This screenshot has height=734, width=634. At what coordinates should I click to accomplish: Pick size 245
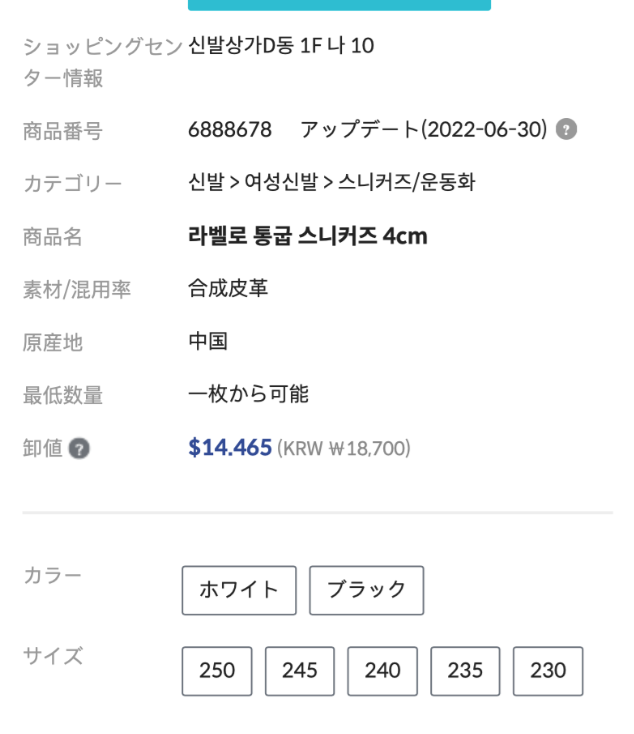point(300,671)
